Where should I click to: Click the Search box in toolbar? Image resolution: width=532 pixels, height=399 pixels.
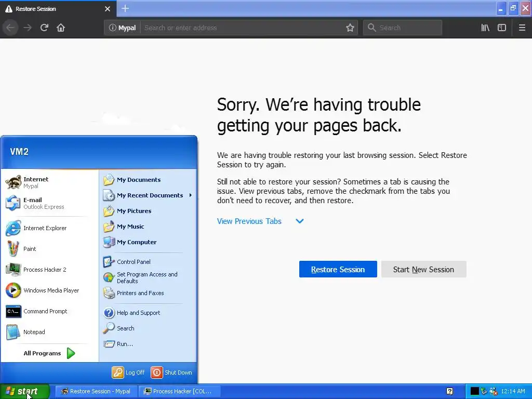pyautogui.click(x=403, y=28)
